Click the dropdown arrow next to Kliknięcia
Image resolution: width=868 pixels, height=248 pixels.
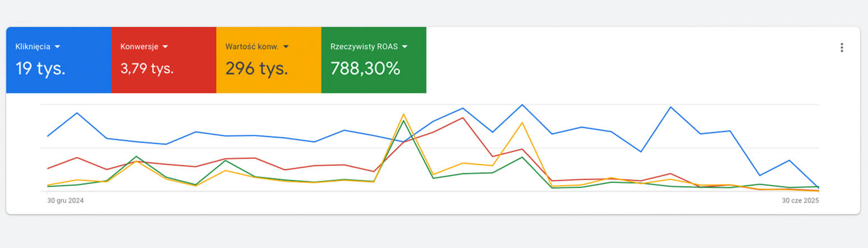(57, 47)
